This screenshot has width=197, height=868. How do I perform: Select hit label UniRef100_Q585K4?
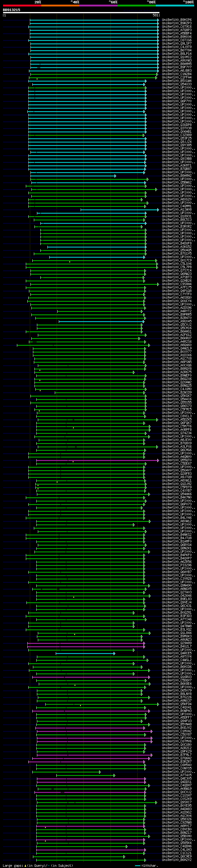point(176,843)
